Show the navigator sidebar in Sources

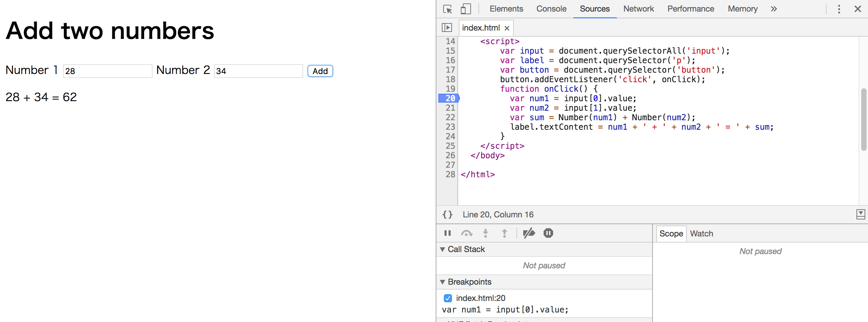pyautogui.click(x=447, y=28)
